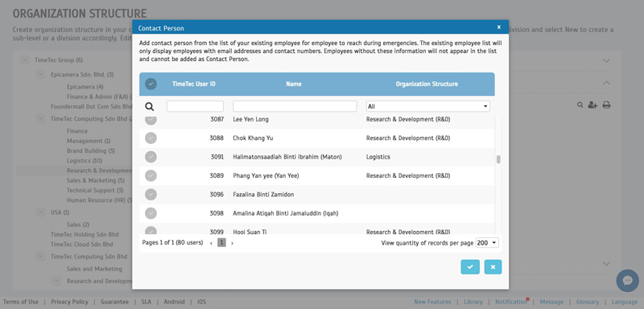
Task: Collapse the TimeTec Group tree node
Action: (x=24, y=60)
